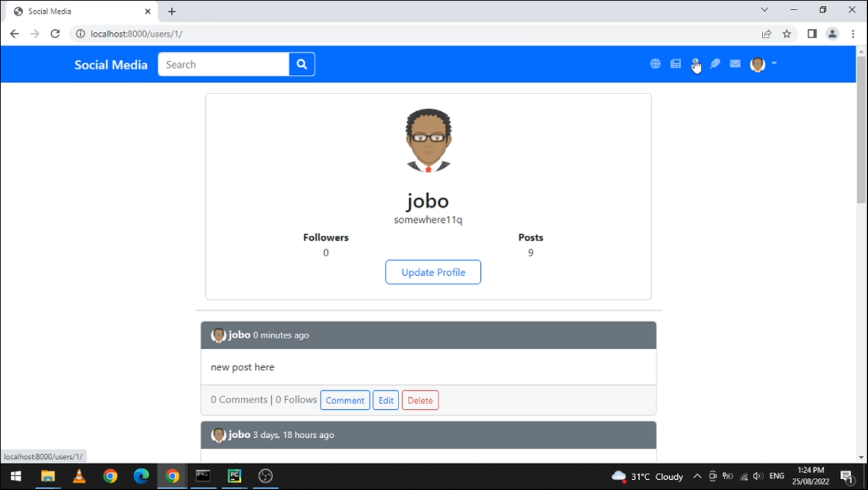Viewport: 868px width, 490px height.
Task: Open the weather widget showing 31°C Cloudy
Action: 647,477
